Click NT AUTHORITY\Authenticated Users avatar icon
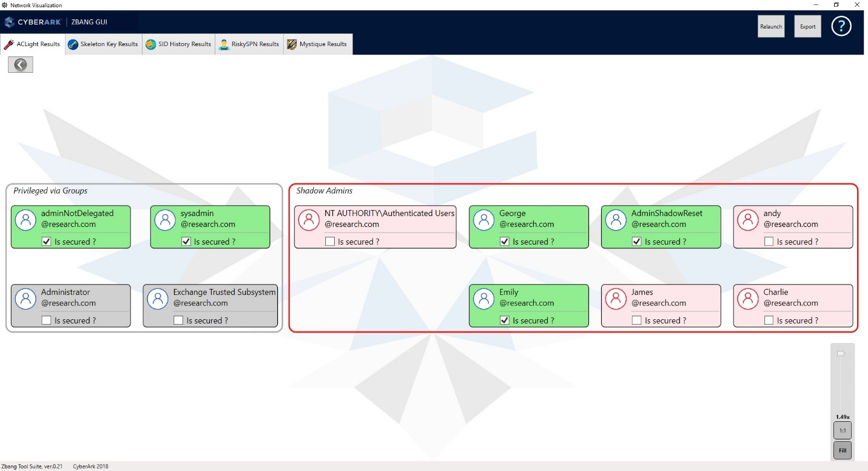 point(309,220)
